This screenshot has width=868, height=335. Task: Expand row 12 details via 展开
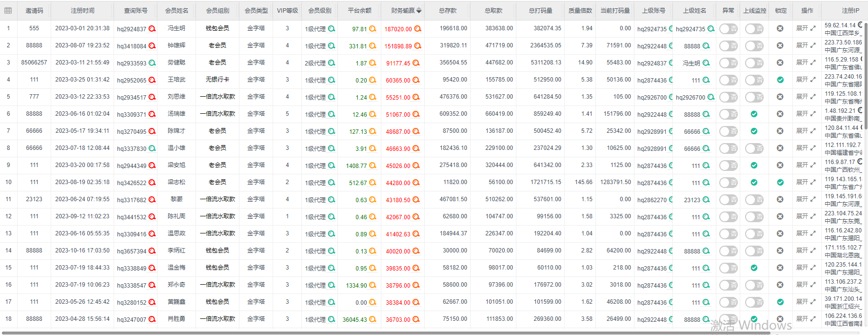[805, 216]
